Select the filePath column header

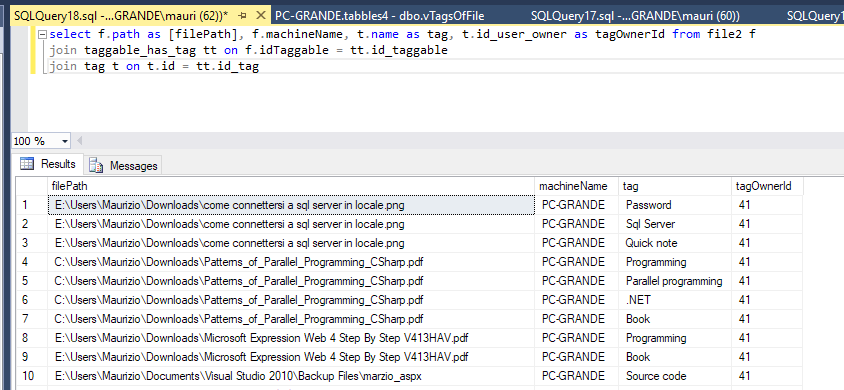[x=291, y=186]
